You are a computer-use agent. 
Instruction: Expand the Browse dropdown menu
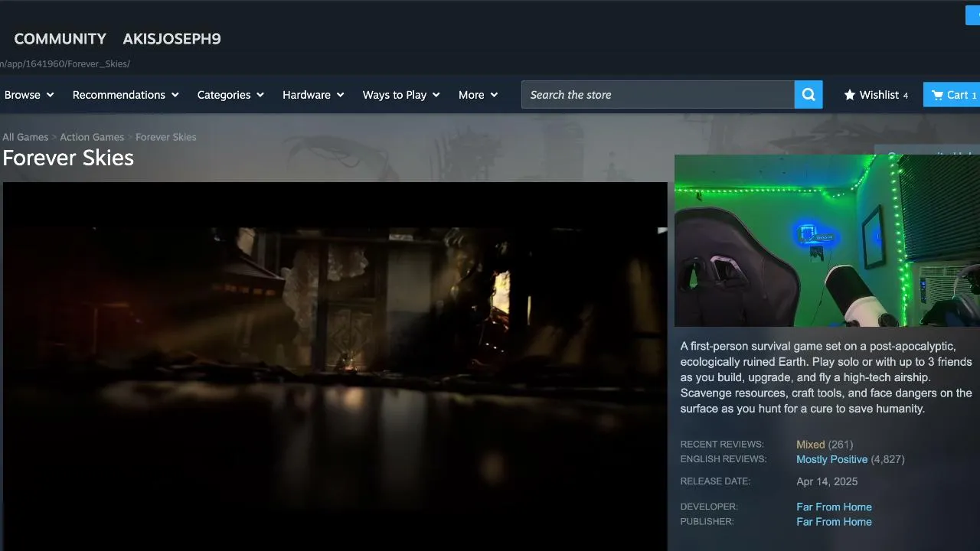pos(29,95)
